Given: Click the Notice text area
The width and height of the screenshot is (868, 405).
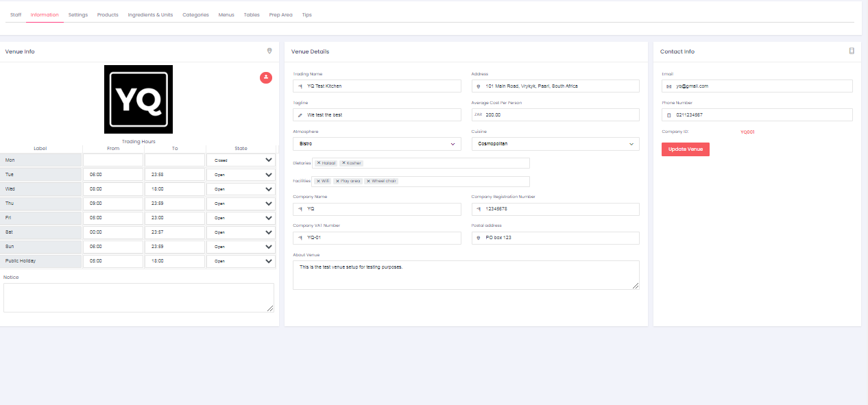Looking at the screenshot, I should tap(138, 297).
